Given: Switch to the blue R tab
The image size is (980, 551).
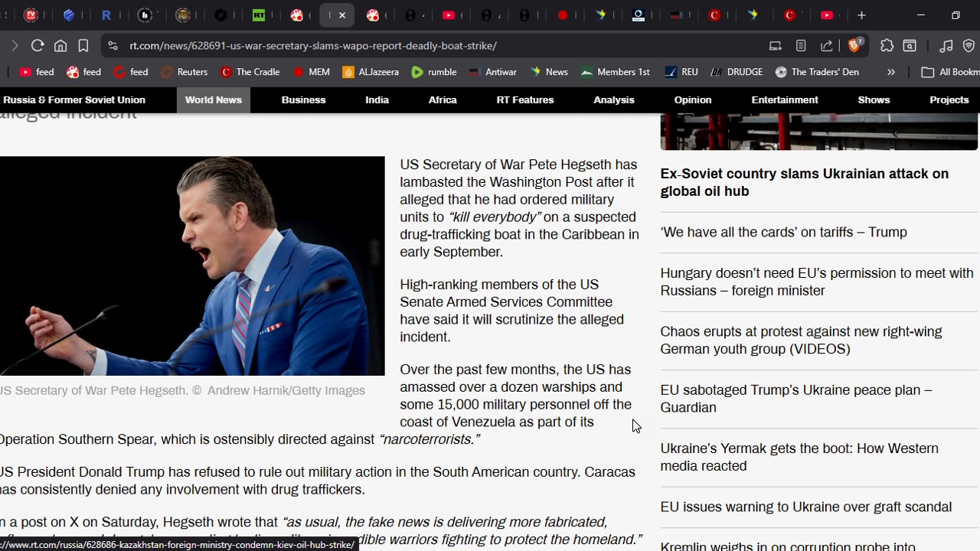Looking at the screenshot, I should coord(106,15).
